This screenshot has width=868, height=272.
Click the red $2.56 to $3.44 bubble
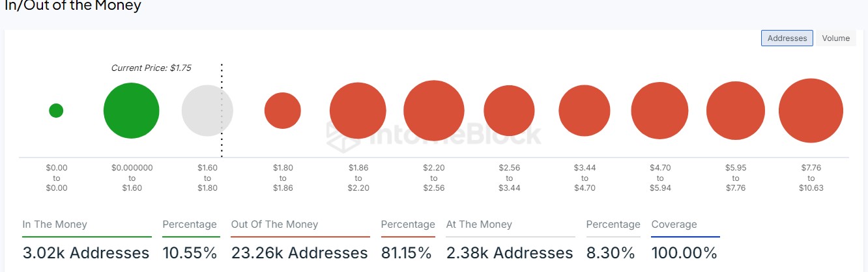(x=509, y=111)
